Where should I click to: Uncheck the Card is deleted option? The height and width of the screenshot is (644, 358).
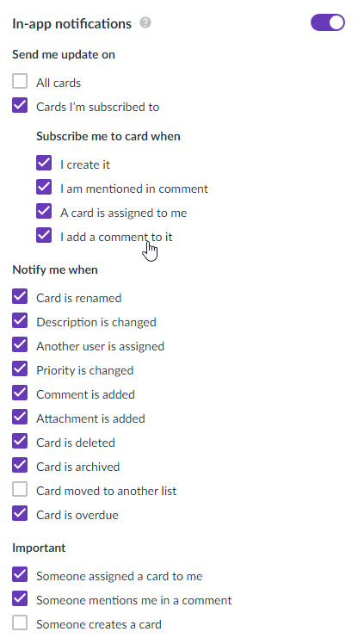pos(20,442)
